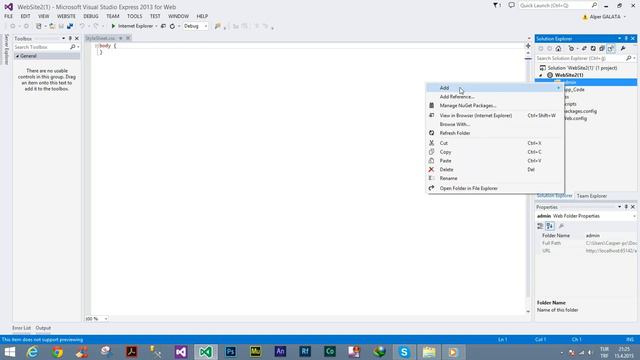
Task: Click the Search Solution Explorer input field
Action: click(x=580, y=58)
